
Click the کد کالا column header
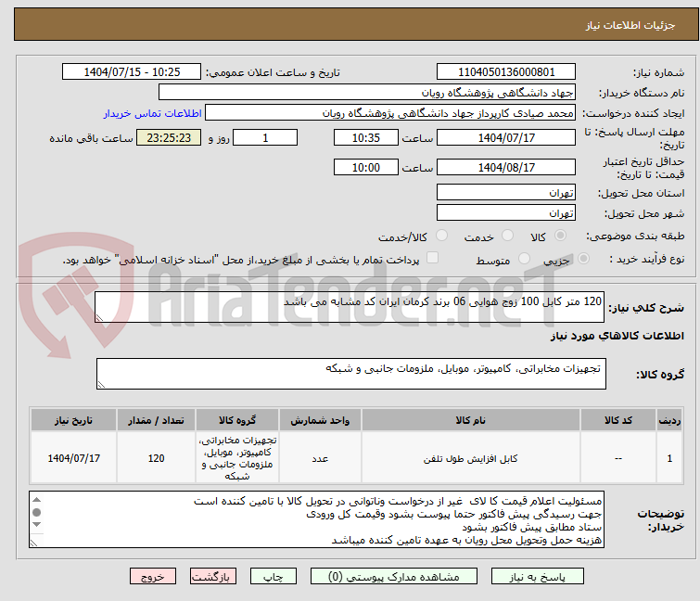[617, 420]
